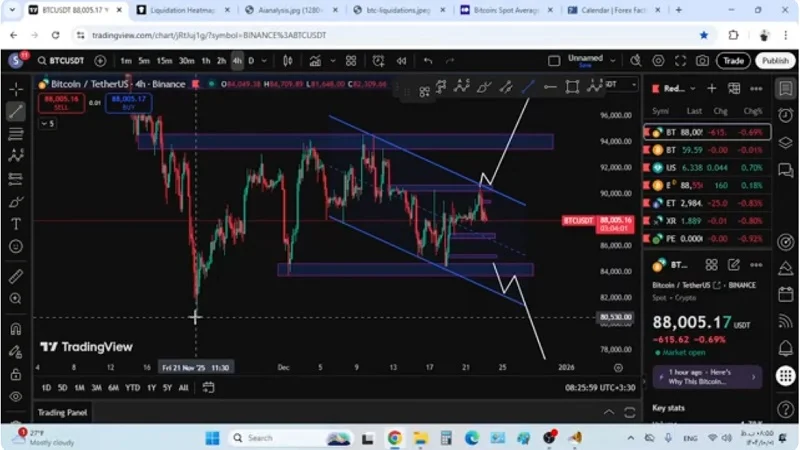The height and width of the screenshot is (450, 800).
Task: Select the crosshair cursor tool
Action: [16, 89]
